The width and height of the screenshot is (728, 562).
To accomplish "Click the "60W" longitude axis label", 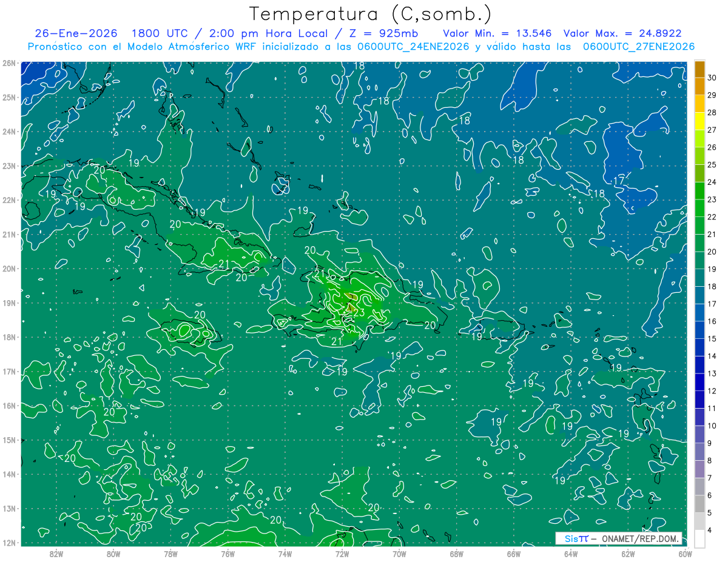I will pos(685,554).
